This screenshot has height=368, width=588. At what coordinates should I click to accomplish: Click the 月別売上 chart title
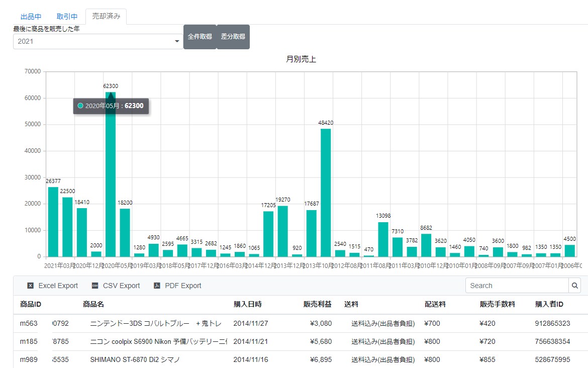point(301,59)
